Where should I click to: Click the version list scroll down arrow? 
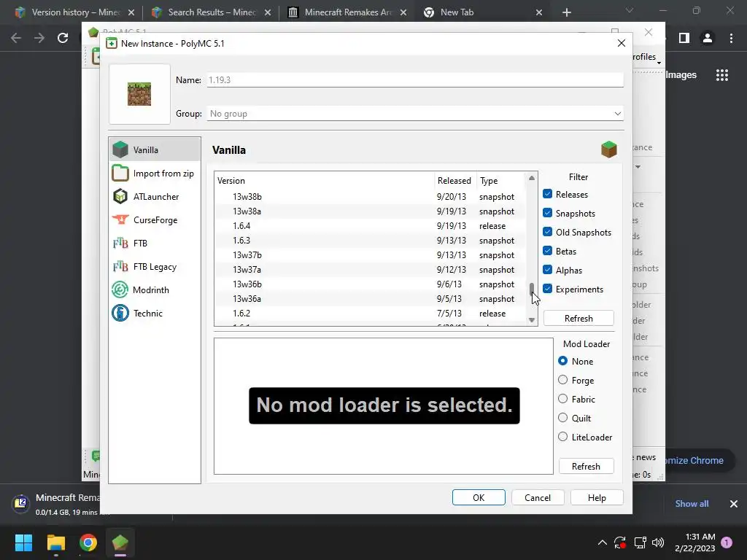532,320
